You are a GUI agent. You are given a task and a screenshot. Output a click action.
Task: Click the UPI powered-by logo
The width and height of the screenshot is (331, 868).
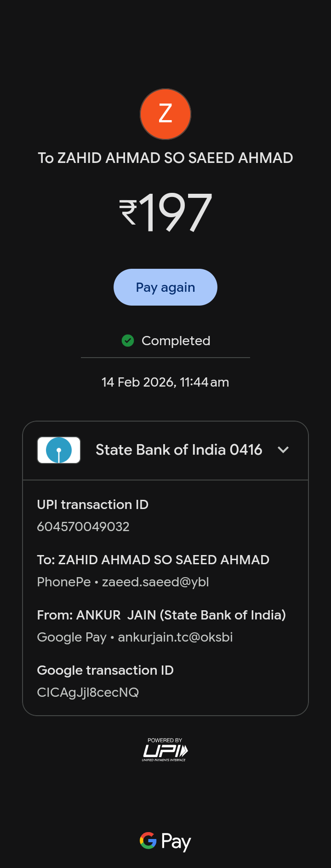pos(165,750)
